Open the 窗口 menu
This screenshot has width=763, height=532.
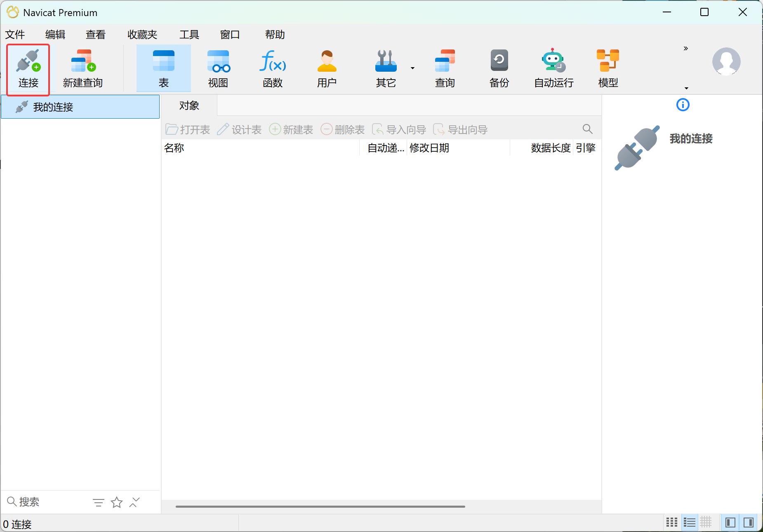230,35
